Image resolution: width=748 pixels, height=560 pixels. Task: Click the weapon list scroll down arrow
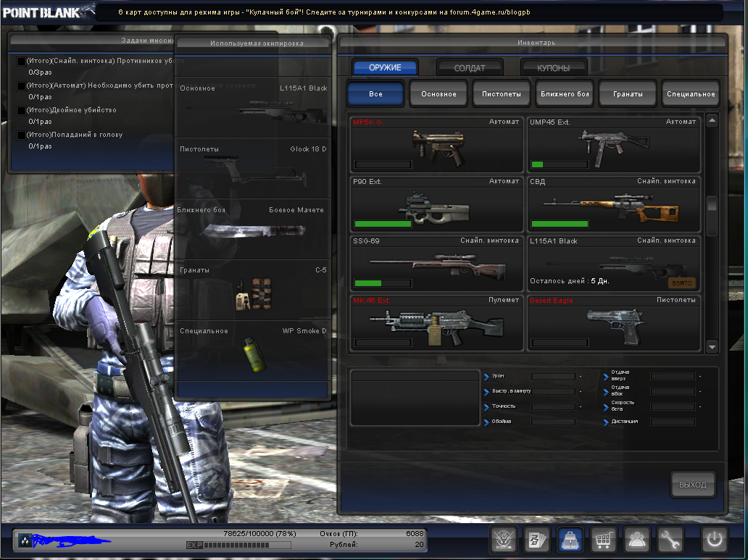coord(712,347)
